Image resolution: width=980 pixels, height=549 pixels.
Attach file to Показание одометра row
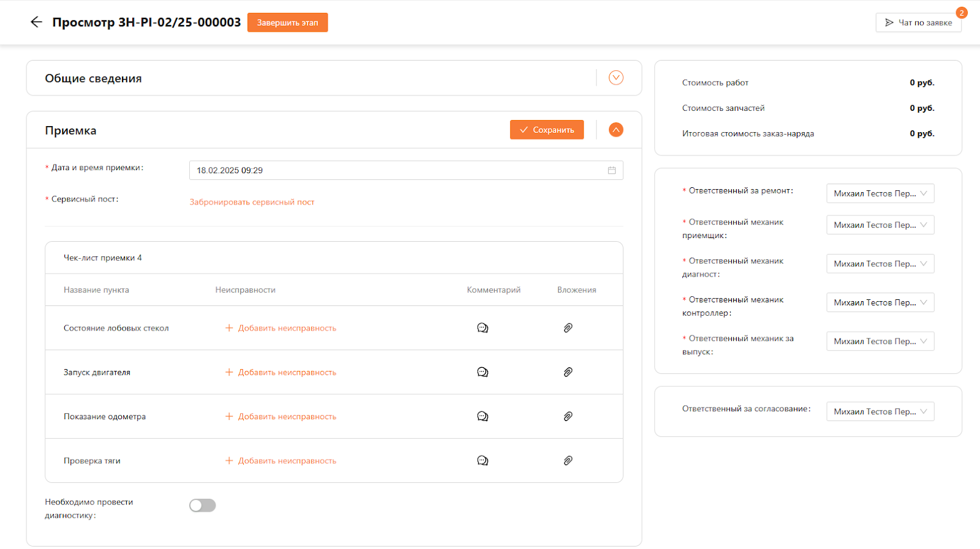point(568,416)
